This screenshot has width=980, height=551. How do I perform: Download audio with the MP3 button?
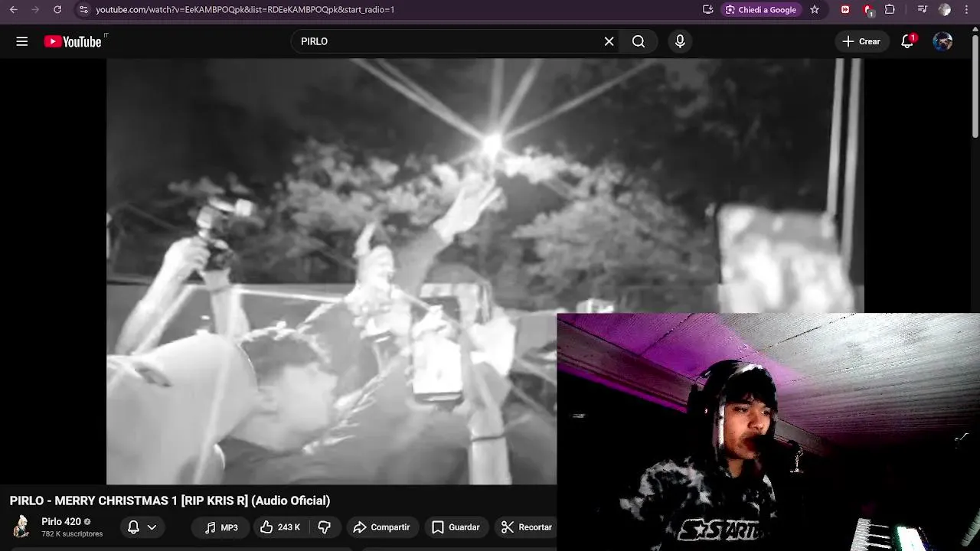click(x=221, y=527)
